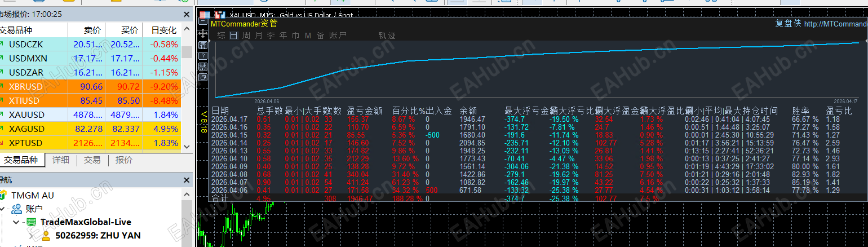Open the 轨迹 track tab
868x247 pixels.
click(387, 35)
